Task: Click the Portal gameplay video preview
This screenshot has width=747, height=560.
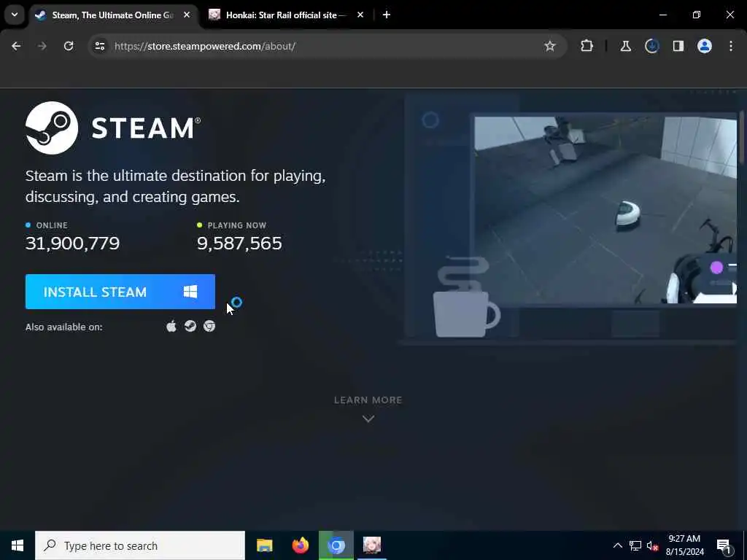Action: point(605,210)
